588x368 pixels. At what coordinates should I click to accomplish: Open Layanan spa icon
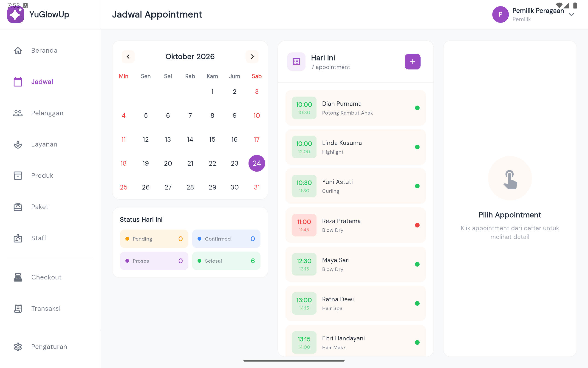pyautogui.click(x=18, y=144)
